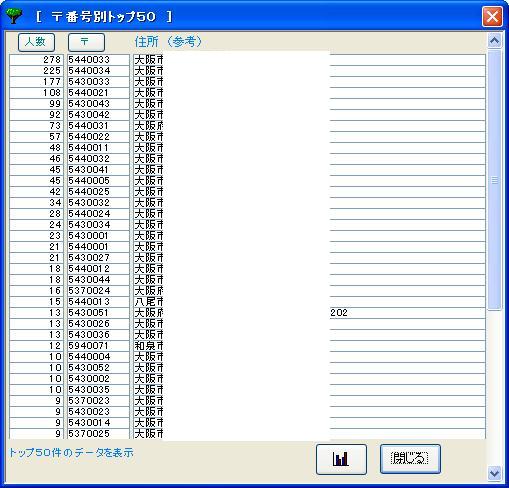Select postal code cell 5440034

(x=98, y=71)
